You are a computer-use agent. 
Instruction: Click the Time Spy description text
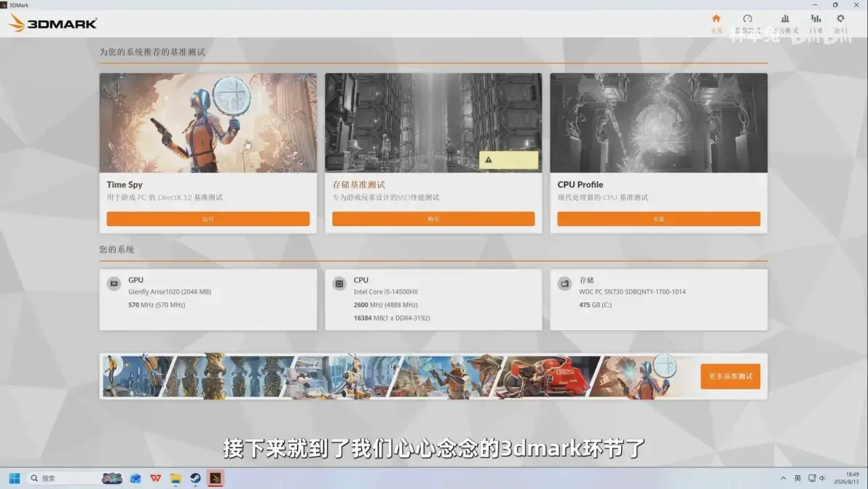pos(165,197)
